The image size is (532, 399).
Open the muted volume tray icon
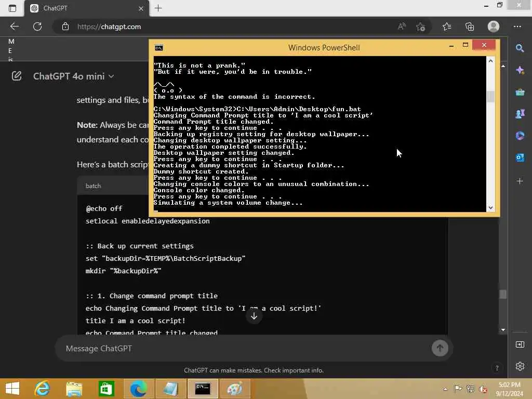pyautogui.click(x=483, y=389)
